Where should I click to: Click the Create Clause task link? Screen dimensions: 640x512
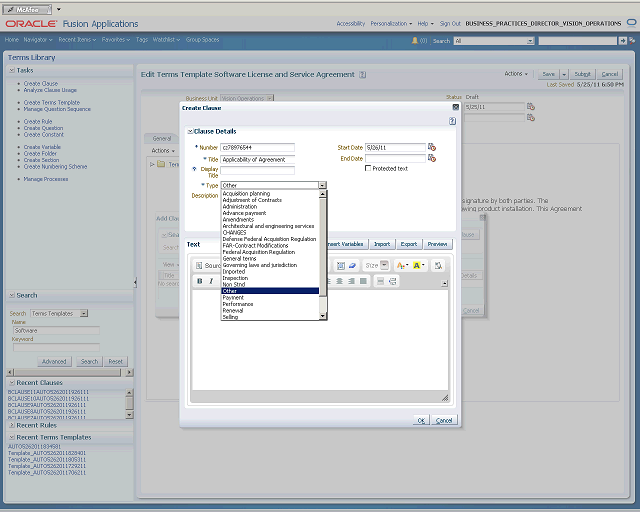41,83
